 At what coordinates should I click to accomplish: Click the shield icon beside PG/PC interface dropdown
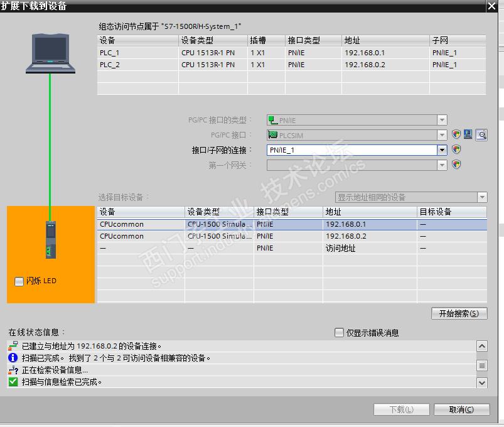tap(456, 134)
